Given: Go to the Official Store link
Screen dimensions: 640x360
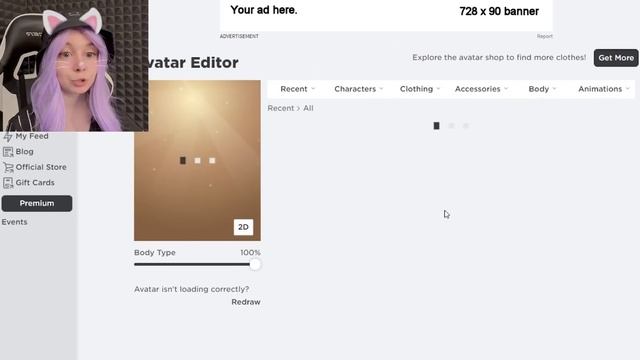Looking at the screenshot, I should pyautogui.click(x=41, y=167).
